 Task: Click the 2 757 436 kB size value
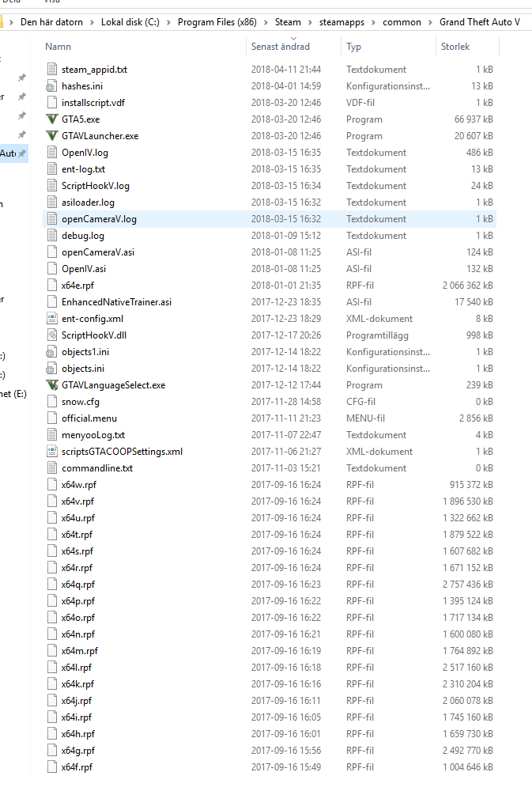tap(468, 585)
